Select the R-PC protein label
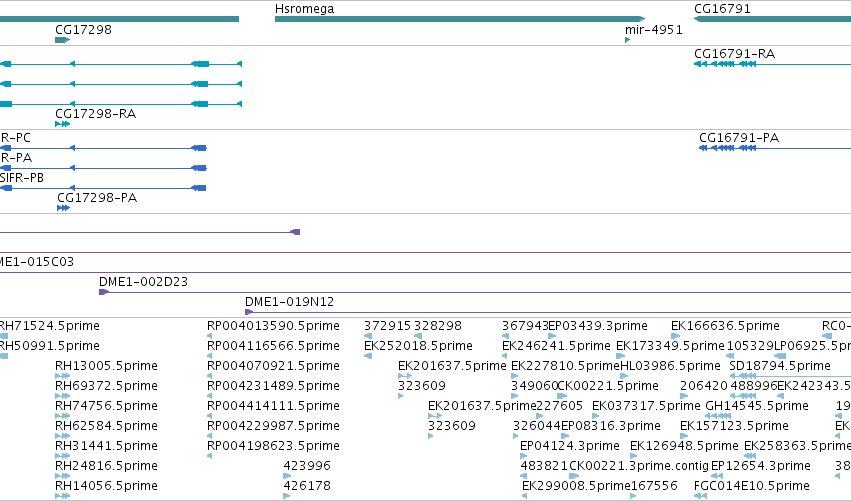 (15, 138)
